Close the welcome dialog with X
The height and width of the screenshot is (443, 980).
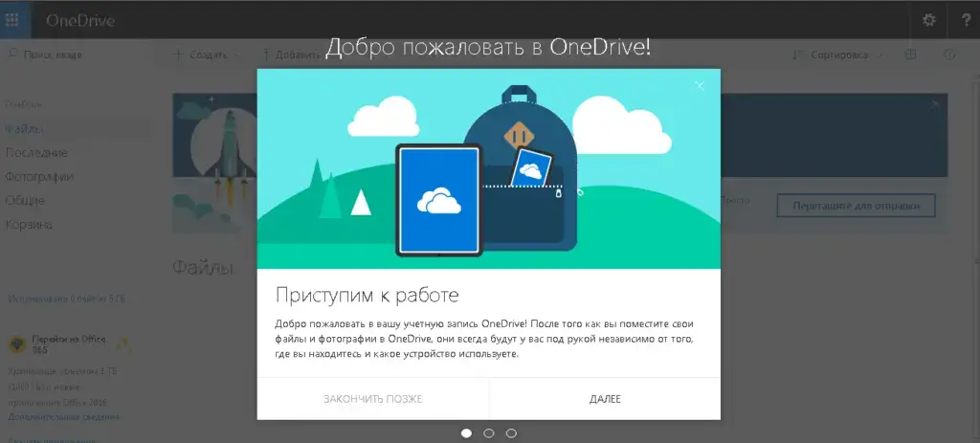tap(700, 86)
